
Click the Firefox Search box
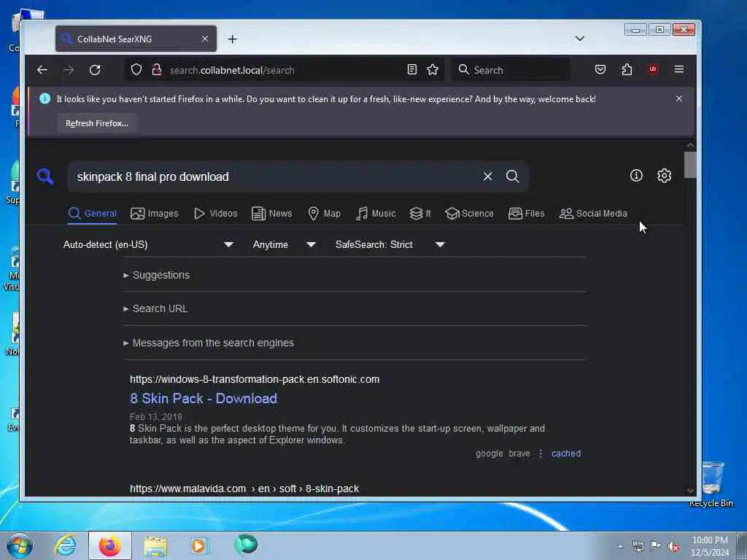[511, 70]
